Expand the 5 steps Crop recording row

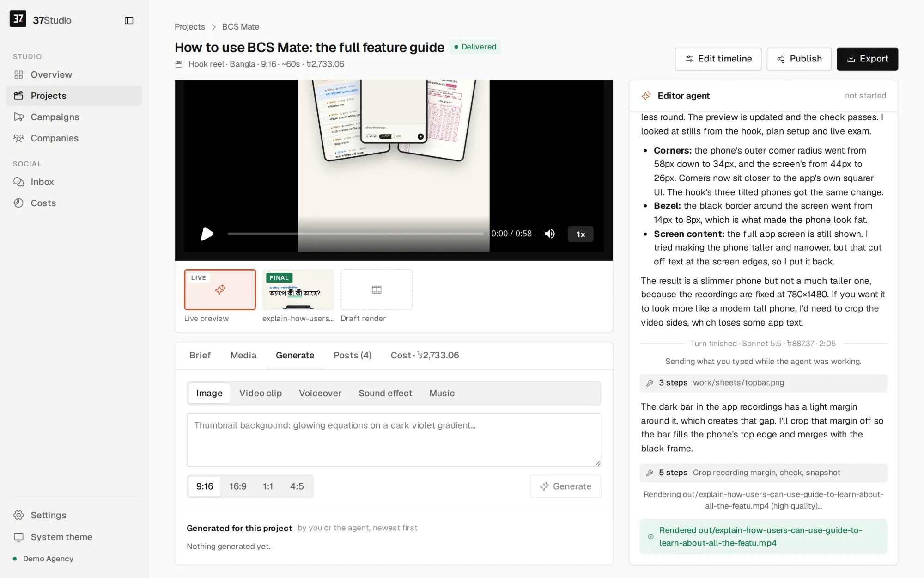(x=763, y=473)
